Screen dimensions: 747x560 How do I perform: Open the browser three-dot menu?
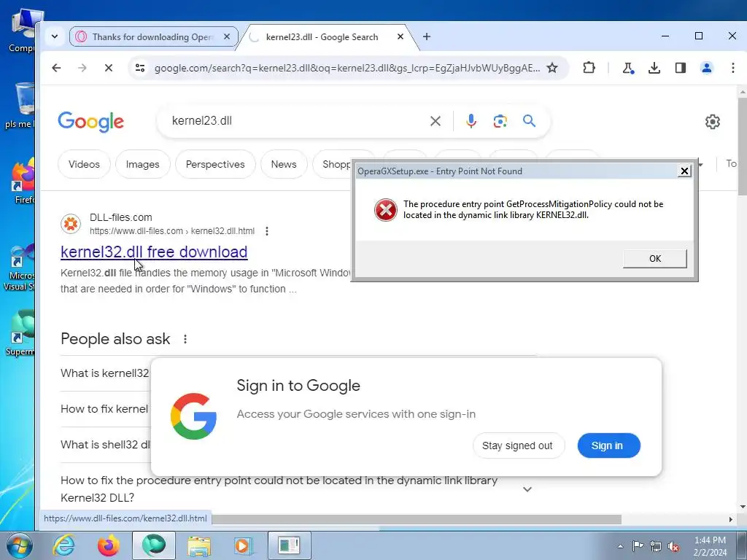[732, 68]
